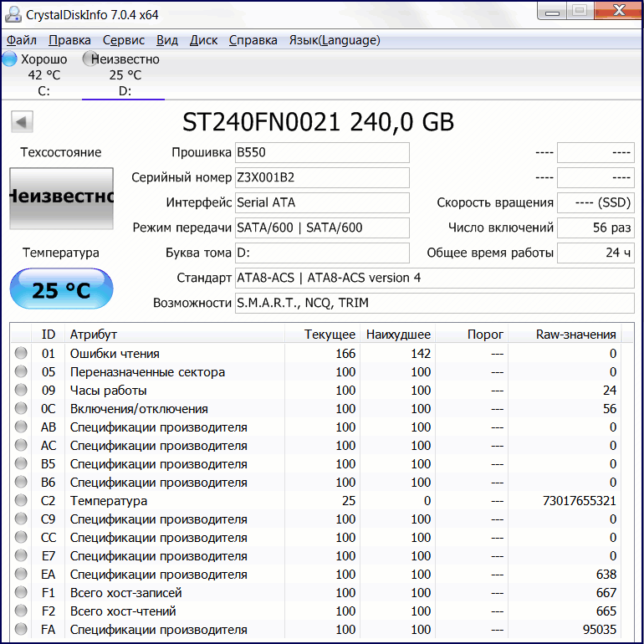Click status icon for 0C Включения/отключения

tap(21, 408)
